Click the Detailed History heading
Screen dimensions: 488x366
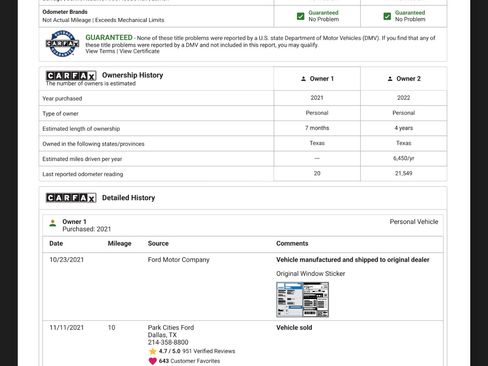point(129,198)
